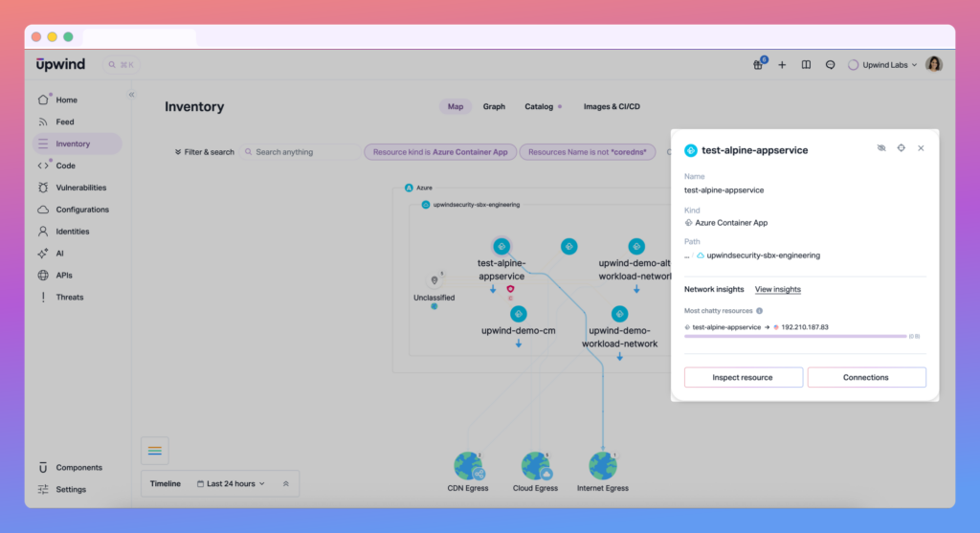This screenshot has height=533, width=980.
Task: Open the gift notifications icon
Action: coord(758,64)
